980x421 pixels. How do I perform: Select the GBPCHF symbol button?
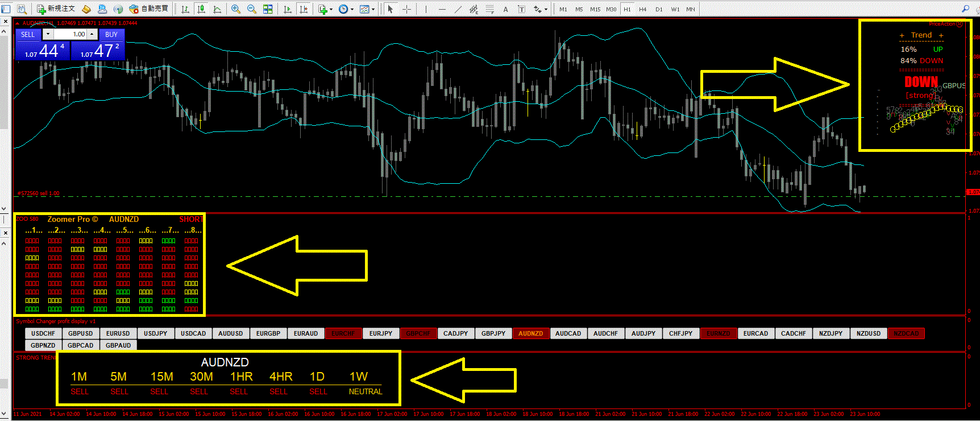click(418, 333)
